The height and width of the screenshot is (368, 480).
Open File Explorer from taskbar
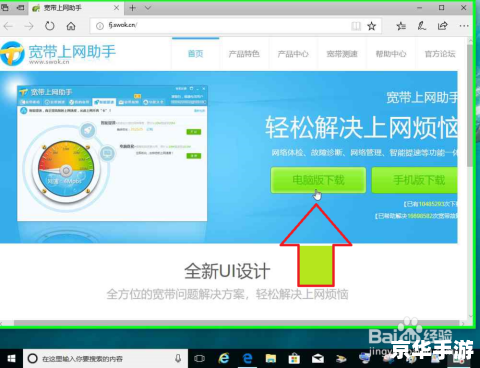coord(271,359)
